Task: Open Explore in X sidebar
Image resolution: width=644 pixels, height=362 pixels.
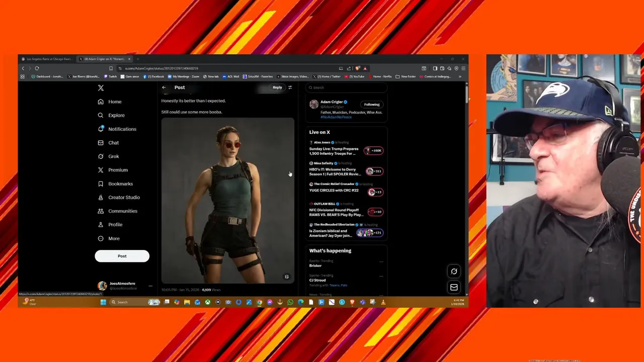Action: (x=111, y=115)
